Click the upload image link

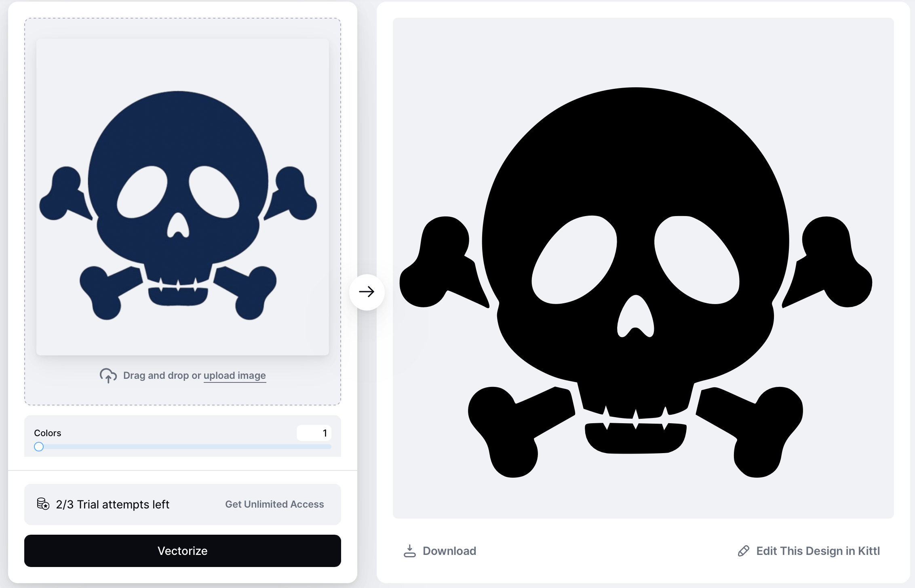coord(234,376)
